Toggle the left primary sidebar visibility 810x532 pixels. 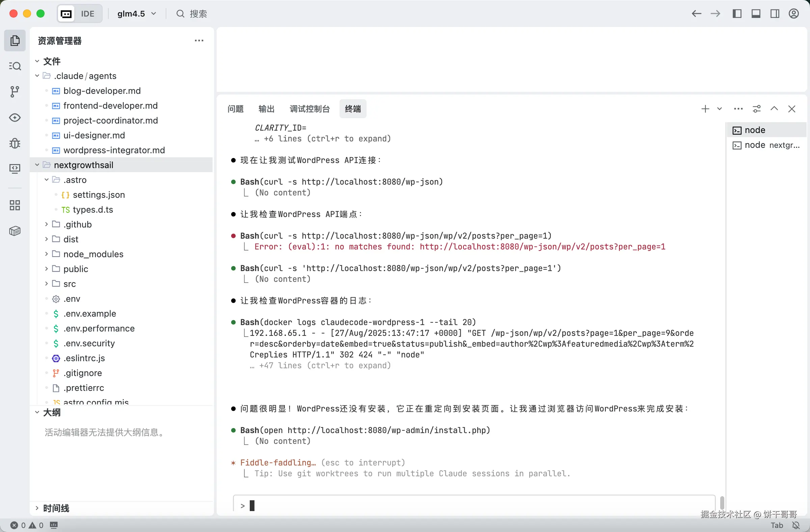click(x=737, y=14)
